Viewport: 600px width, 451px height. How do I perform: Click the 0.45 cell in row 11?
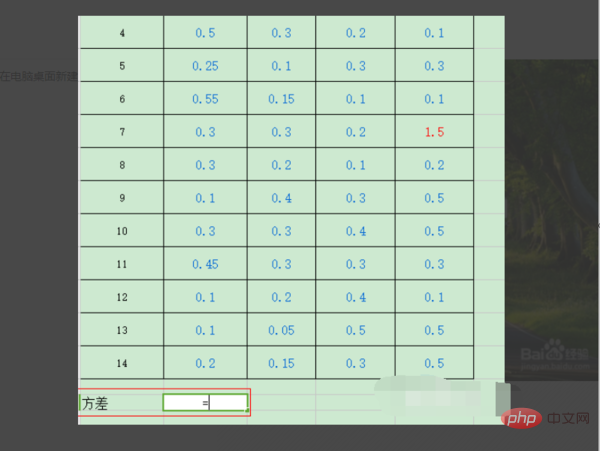[205, 264]
